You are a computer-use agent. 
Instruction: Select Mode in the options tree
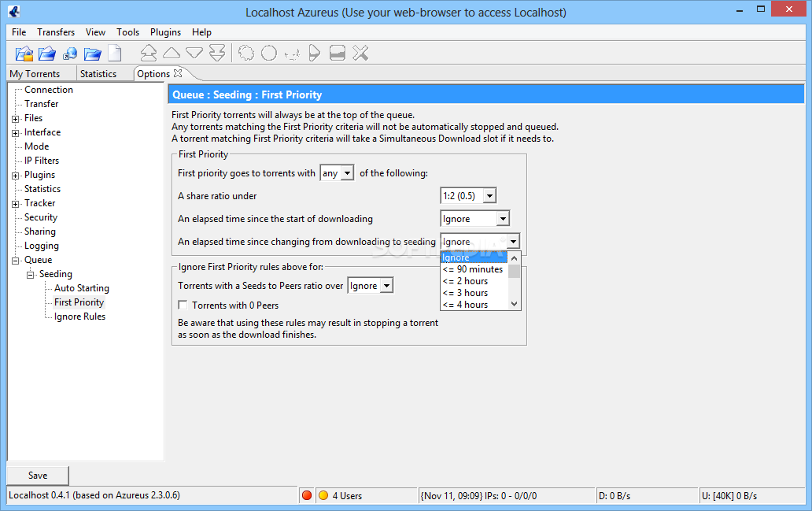(37, 146)
